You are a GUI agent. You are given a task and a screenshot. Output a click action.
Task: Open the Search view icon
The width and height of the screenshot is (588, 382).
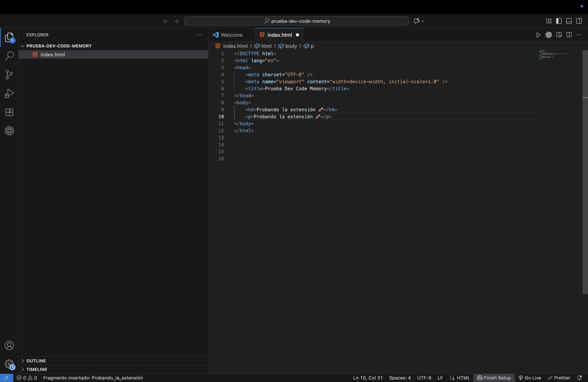coord(9,56)
